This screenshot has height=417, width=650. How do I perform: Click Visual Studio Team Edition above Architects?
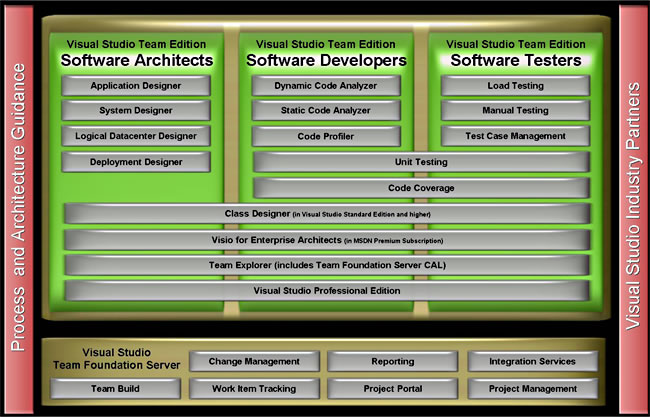[136, 44]
